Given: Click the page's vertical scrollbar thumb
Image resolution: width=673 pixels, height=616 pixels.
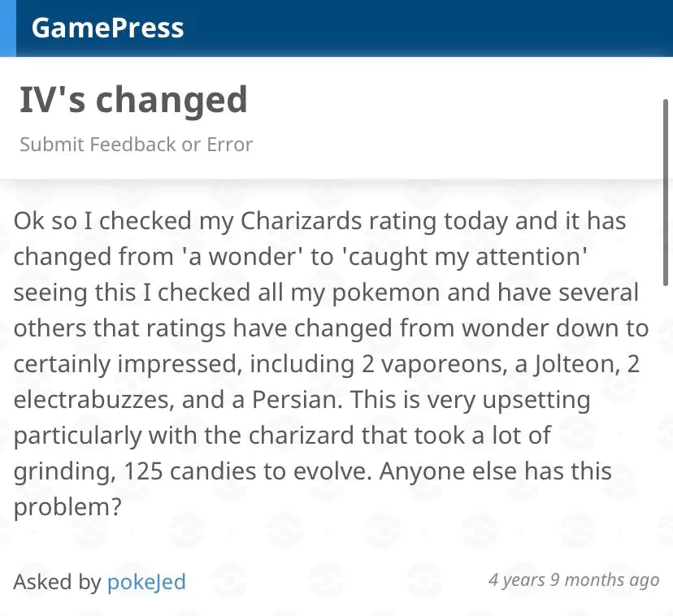Looking at the screenshot, I should (666, 193).
